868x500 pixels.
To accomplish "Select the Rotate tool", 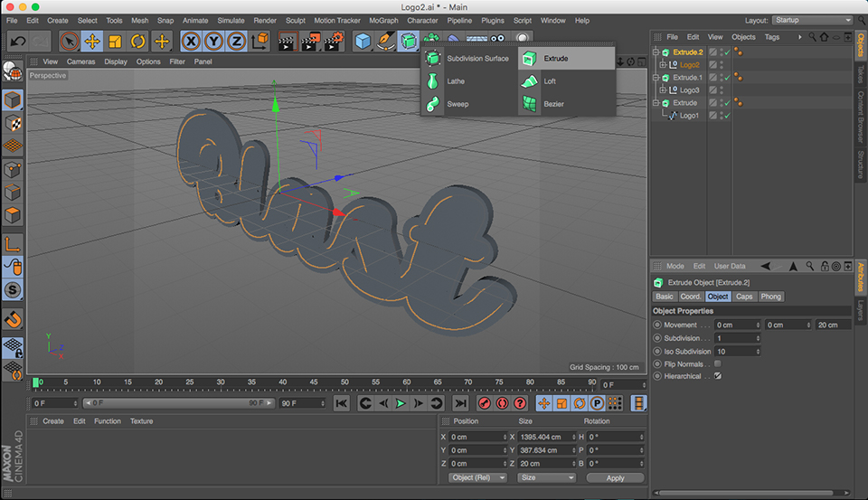I will 137,41.
